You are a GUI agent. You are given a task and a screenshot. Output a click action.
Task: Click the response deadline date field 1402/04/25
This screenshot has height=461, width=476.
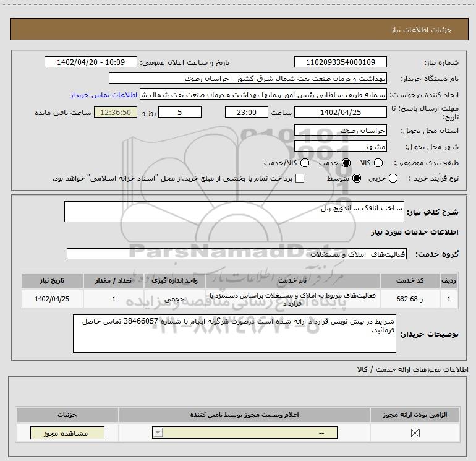340,112
